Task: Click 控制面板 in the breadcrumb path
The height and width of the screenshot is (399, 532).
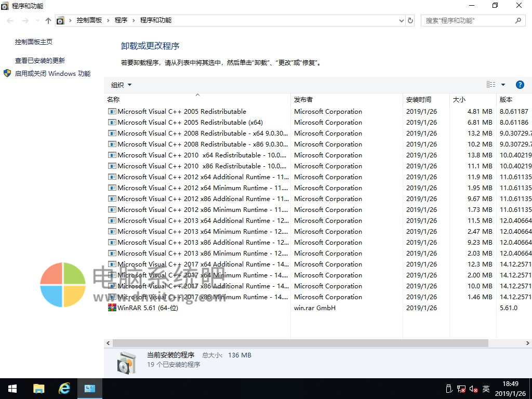Action: point(89,20)
